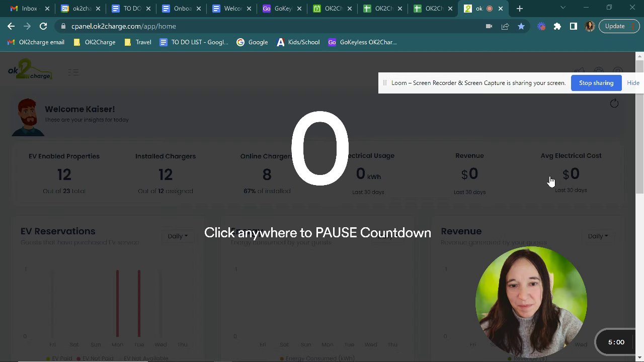Click the camera icon in the address bar
Screen dimensions: 644x362
[489, 26]
